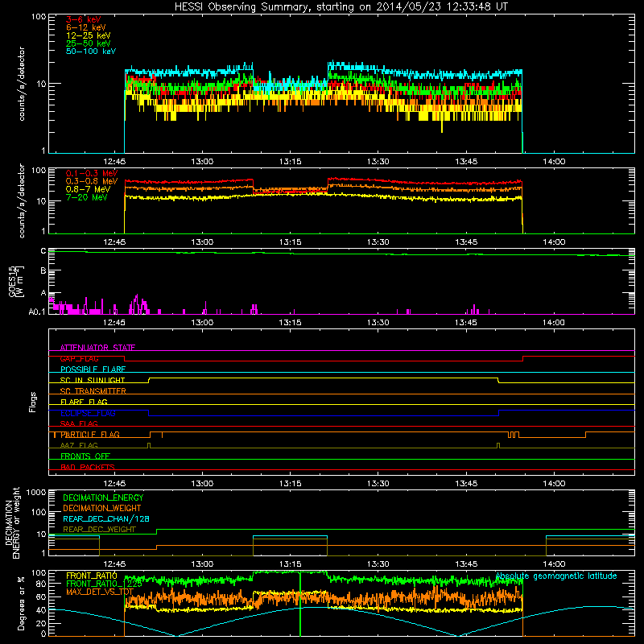Click the SC_IN_SUNLIGHT flag label
The image size is (644, 644).
(93, 380)
